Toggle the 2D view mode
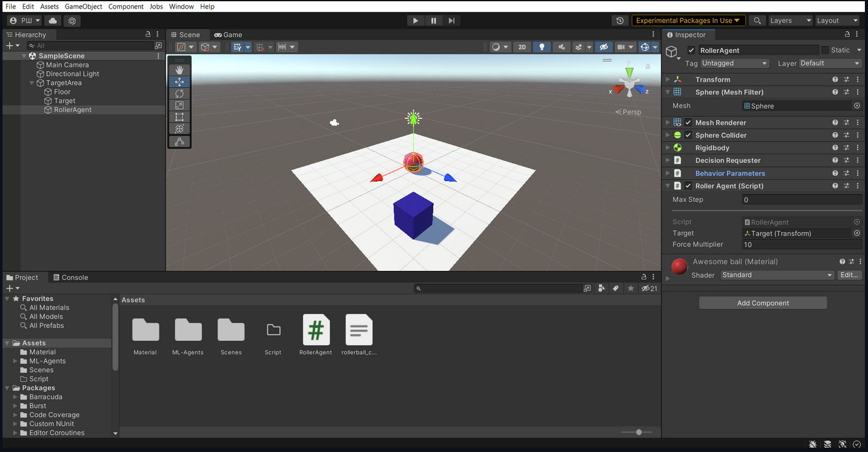Screen dimensions: 868x452 [522, 47]
